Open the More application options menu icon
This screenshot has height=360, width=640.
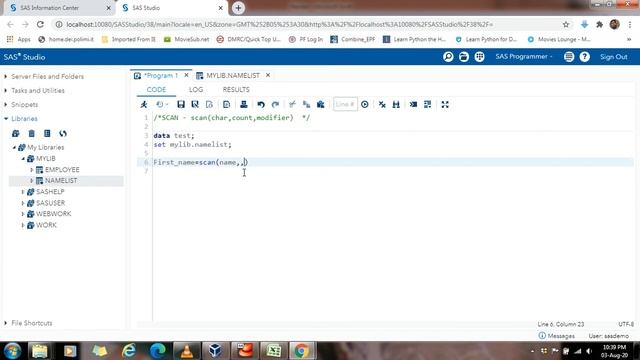tap(569, 57)
